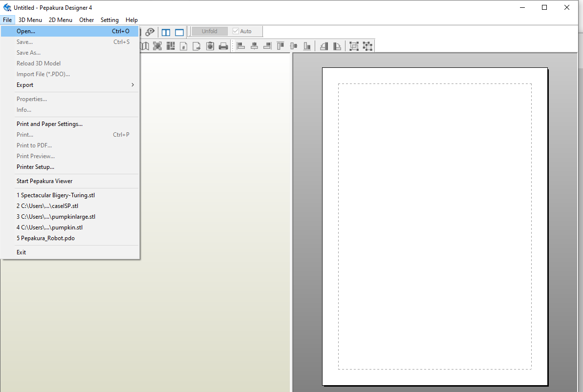Click the fit-to-frame parts icon
Image resolution: width=583 pixels, height=392 pixels.
[157, 46]
